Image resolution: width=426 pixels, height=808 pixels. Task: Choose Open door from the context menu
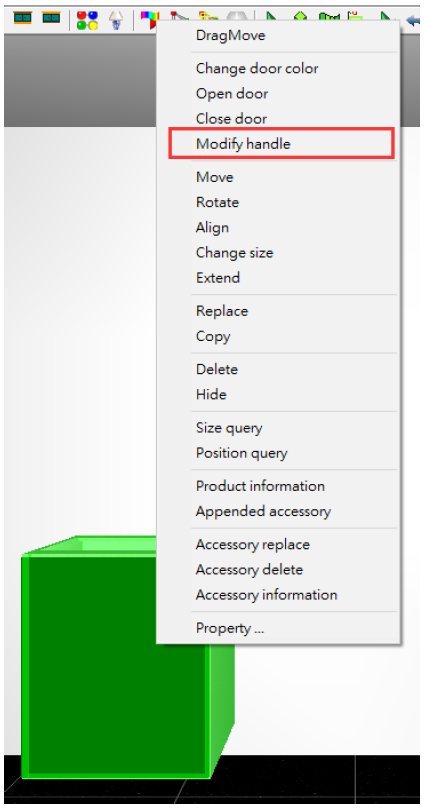232,94
